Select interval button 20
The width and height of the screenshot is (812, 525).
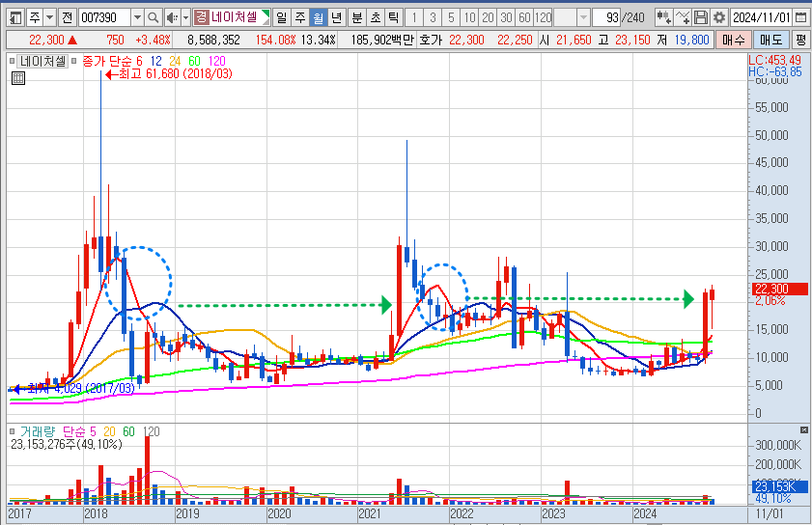click(488, 18)
